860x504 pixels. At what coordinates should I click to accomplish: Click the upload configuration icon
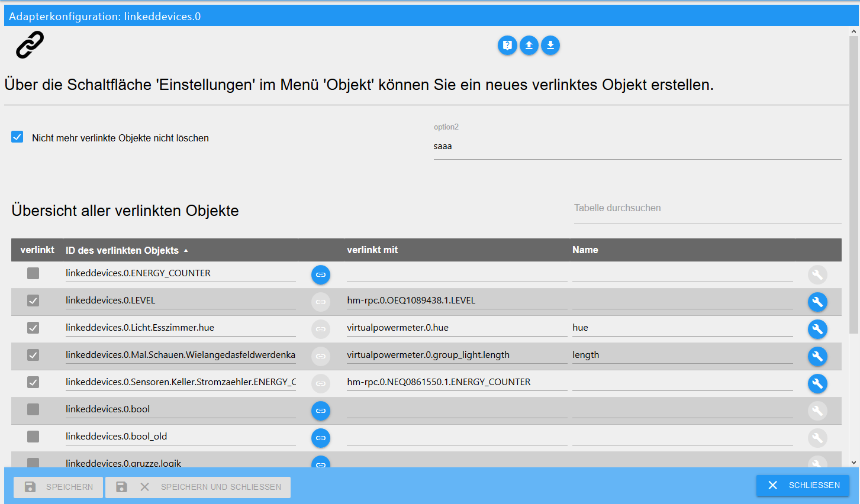(x=529, y=46)
